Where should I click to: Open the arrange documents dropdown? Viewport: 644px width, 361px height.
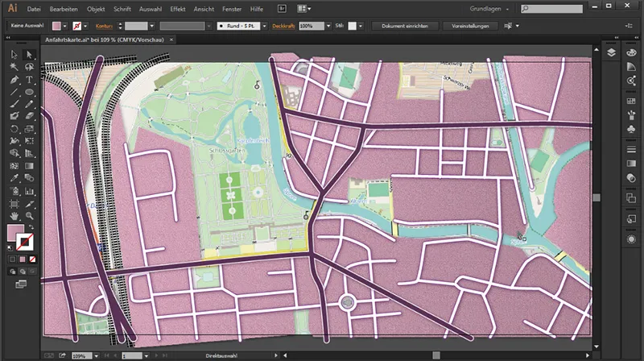304,8
